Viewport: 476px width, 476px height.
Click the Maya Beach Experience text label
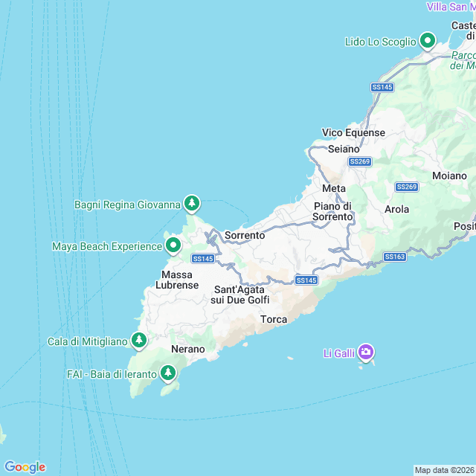click(x=107, y=246)
